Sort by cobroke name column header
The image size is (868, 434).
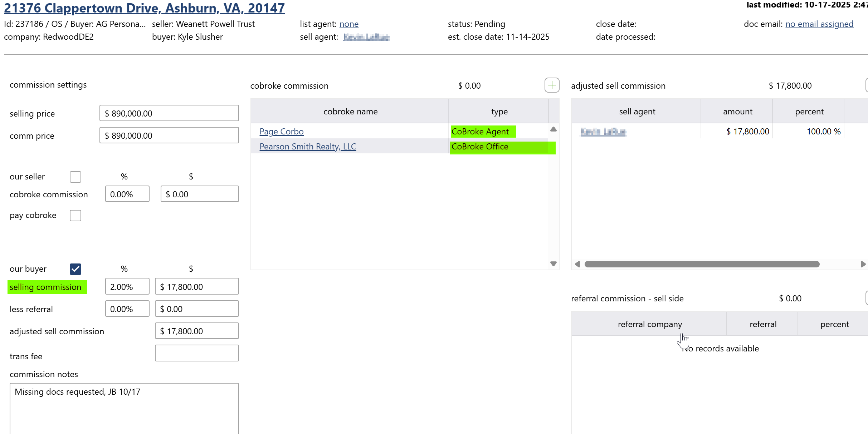pyautogui.click(x=350, y=112)
